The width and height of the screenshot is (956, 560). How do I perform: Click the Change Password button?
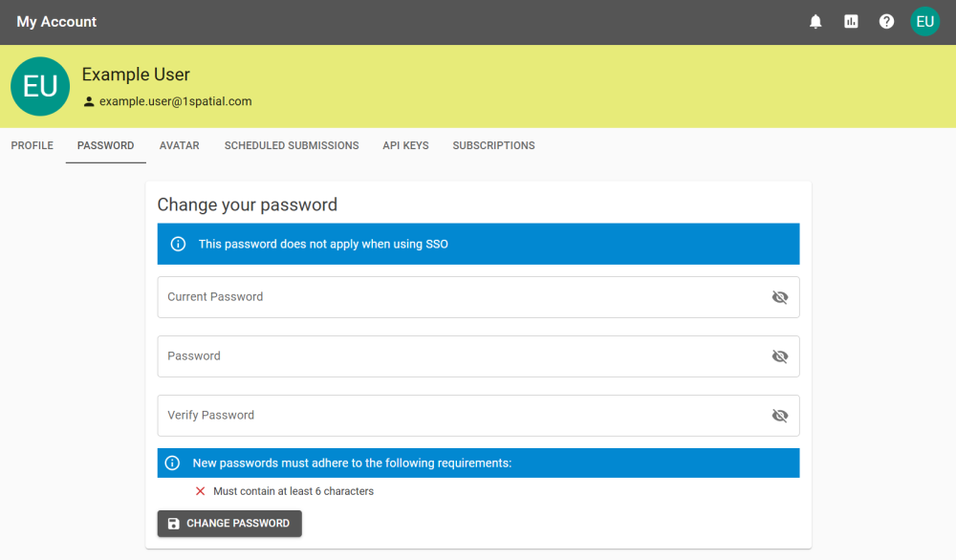[x=229, y=524]
